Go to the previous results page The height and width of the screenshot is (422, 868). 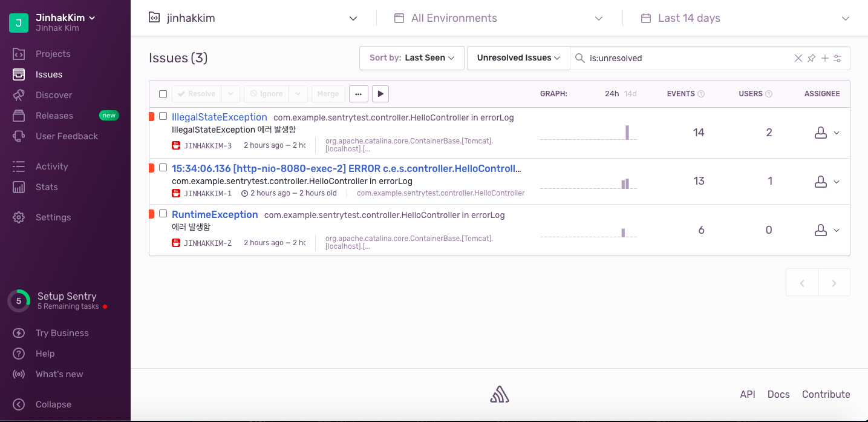click(802, 283)
